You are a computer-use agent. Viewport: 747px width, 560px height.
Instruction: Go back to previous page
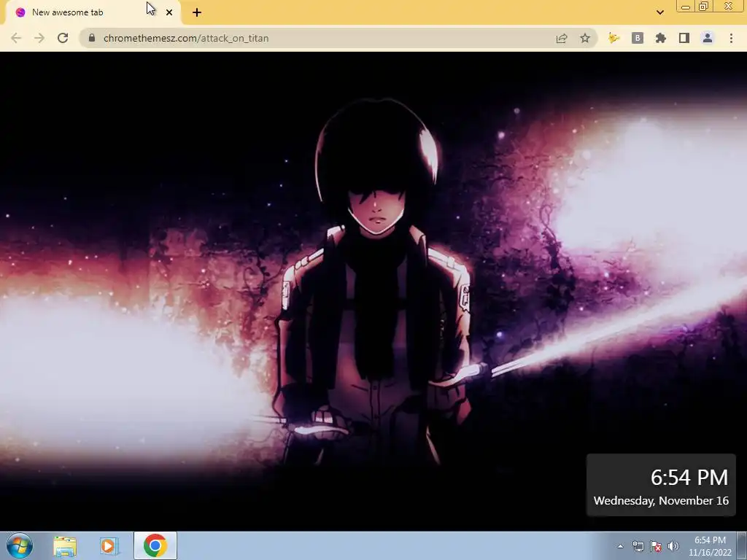(16, 38)
